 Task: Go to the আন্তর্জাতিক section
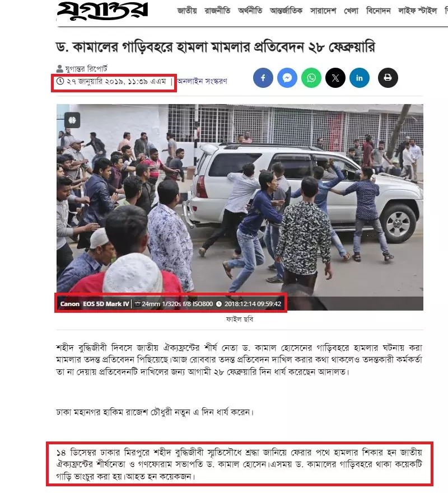point(286,11)
